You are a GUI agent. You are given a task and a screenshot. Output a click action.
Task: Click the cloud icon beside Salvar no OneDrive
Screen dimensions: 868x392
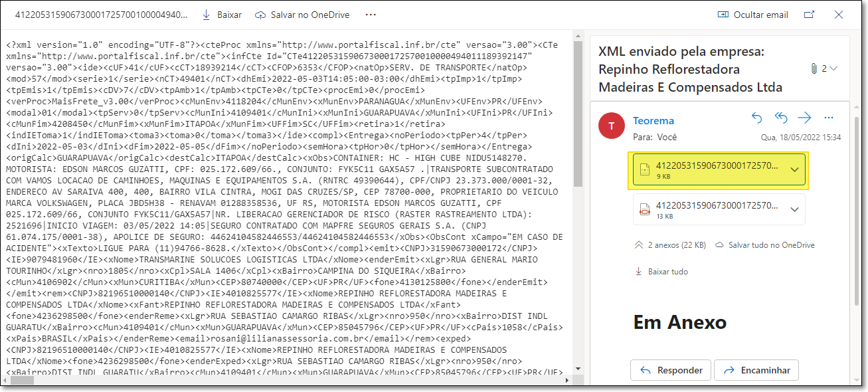[x=260, y=15]
